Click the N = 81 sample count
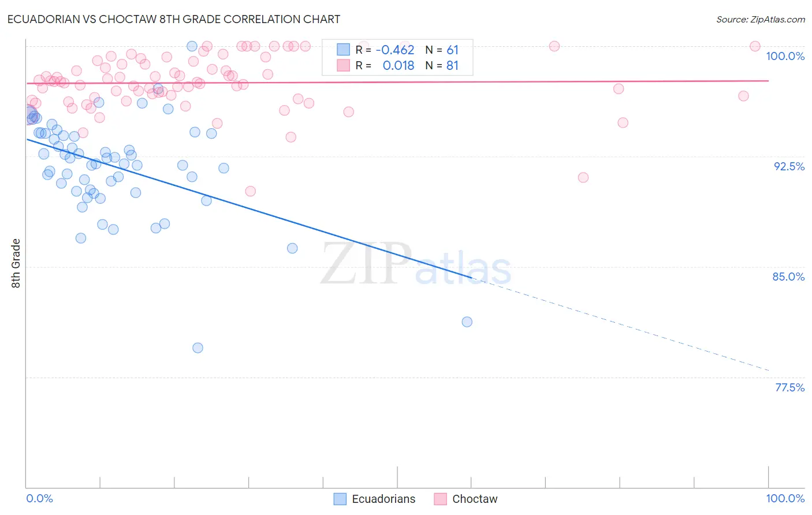This screenshot has width=812, height=515. (442, 65)
